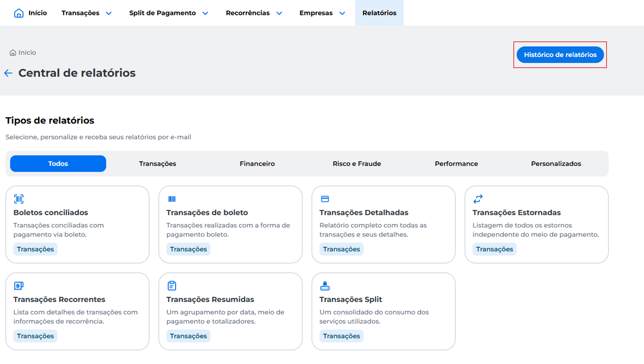Viewport: 644px width, 364px height.
Task: Open the Transações de boleto report title
Action: coord(207,213)
